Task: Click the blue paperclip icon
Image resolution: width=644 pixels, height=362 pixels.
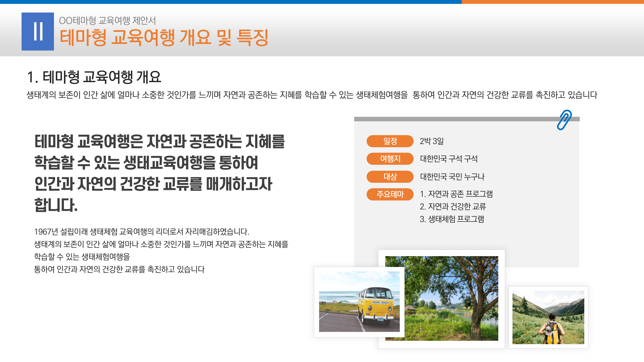Action: coord(564,120)
